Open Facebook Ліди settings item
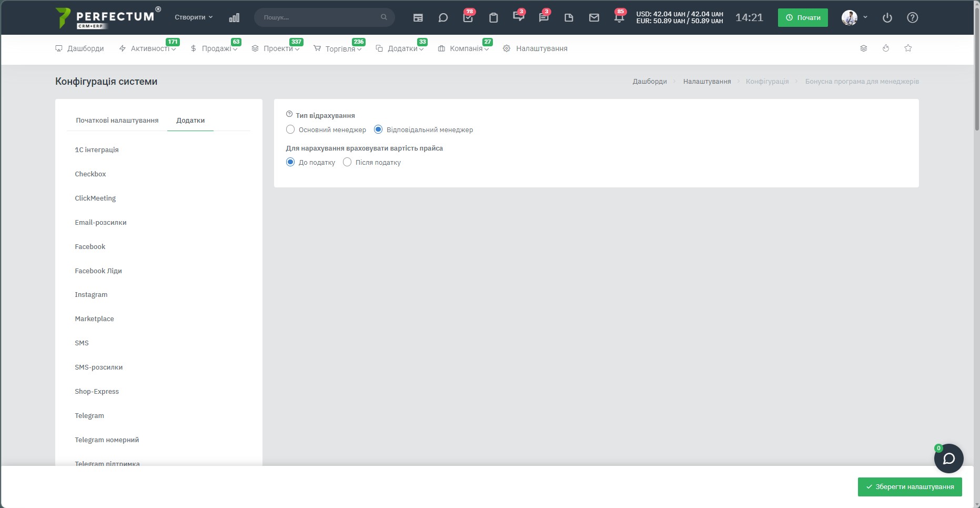The height and width of the screenshot is (508, 980). (98, 271)
